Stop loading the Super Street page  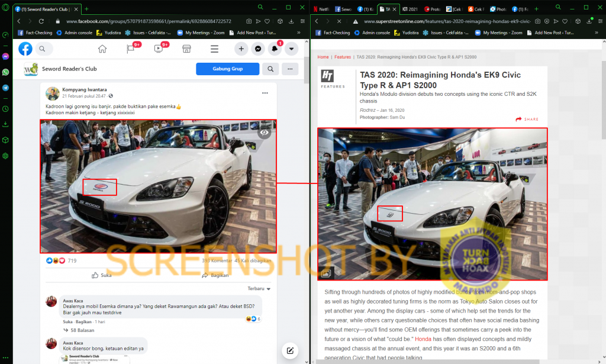pos(339,21)
